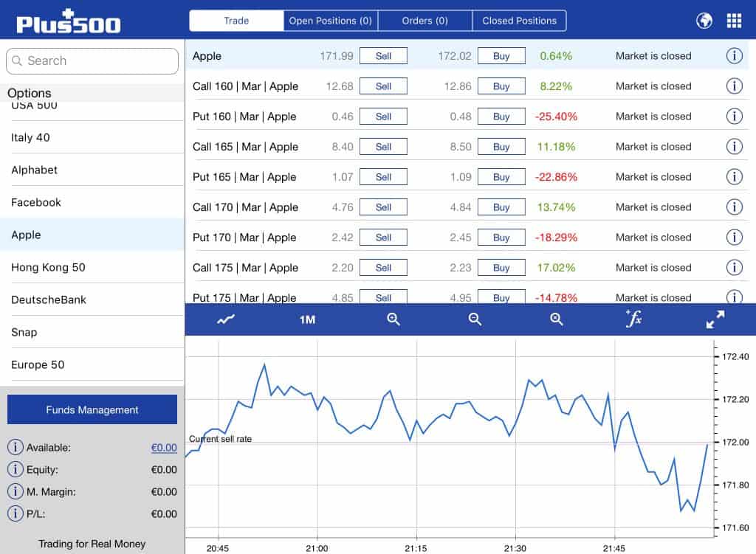This screenshot has width=756, height=554.
Task: Show info for Call 175 Mar Apple
Action: tap(734, 267)
